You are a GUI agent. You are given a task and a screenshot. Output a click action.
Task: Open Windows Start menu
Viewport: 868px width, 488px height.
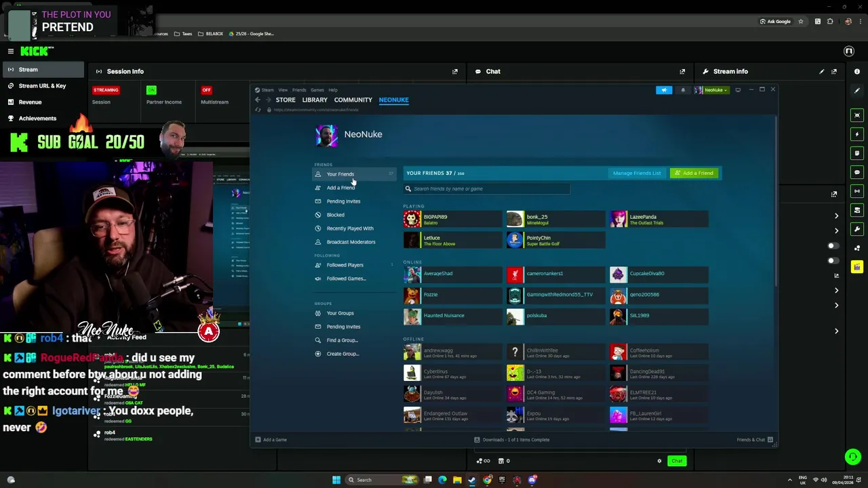coord(336,480)
